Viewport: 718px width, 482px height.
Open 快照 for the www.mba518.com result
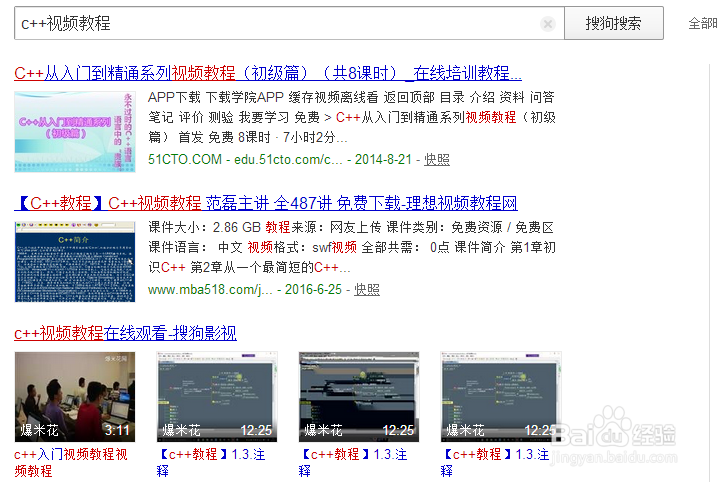[x=367, y=289]
